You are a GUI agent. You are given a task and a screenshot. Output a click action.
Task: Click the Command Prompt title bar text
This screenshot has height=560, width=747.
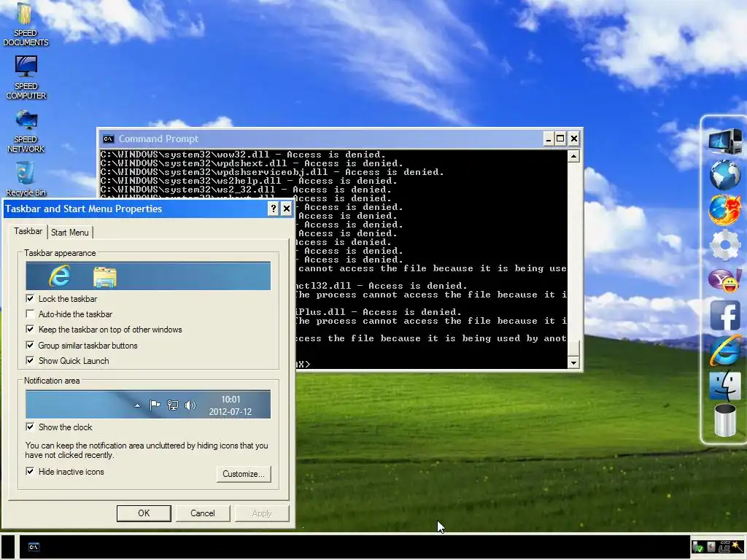158,139
